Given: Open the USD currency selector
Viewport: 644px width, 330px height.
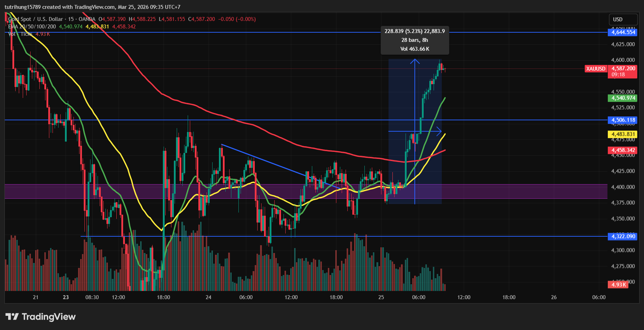Looking at the screenshot, I should point(618,20).
